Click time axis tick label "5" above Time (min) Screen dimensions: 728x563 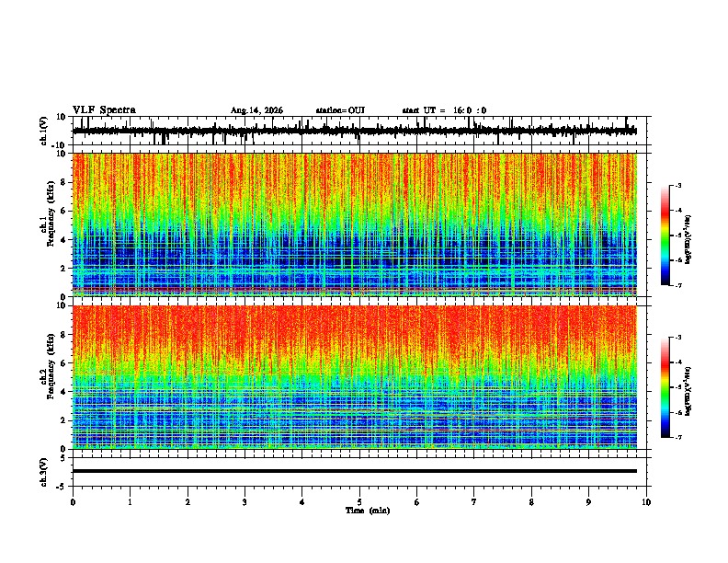pyautogui.click(x=359, y=502)
